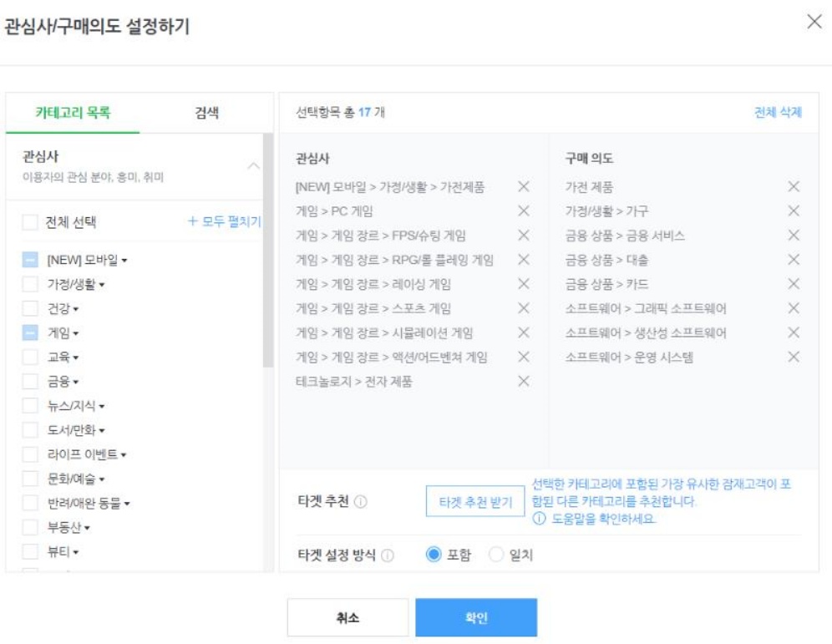
Task: Toggle the [NEW] 모바일 checkbox
Action: pyautogui.click(x=30, y=260)
